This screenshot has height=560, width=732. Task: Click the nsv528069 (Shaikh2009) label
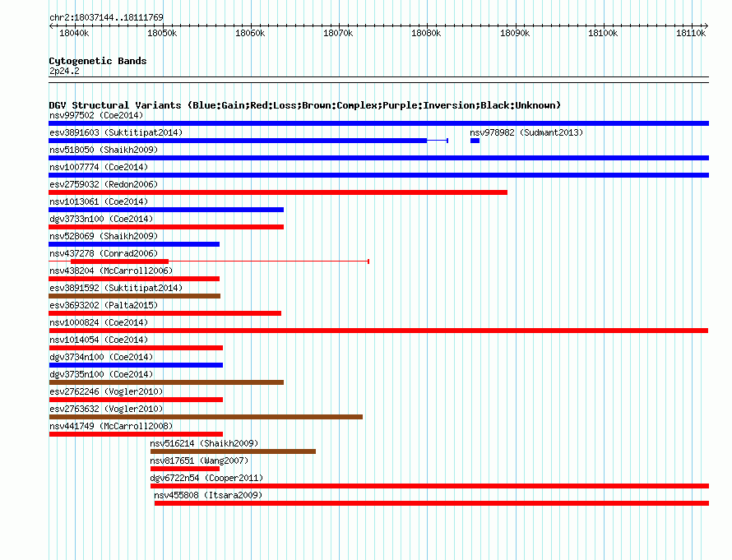click(104, 236)
